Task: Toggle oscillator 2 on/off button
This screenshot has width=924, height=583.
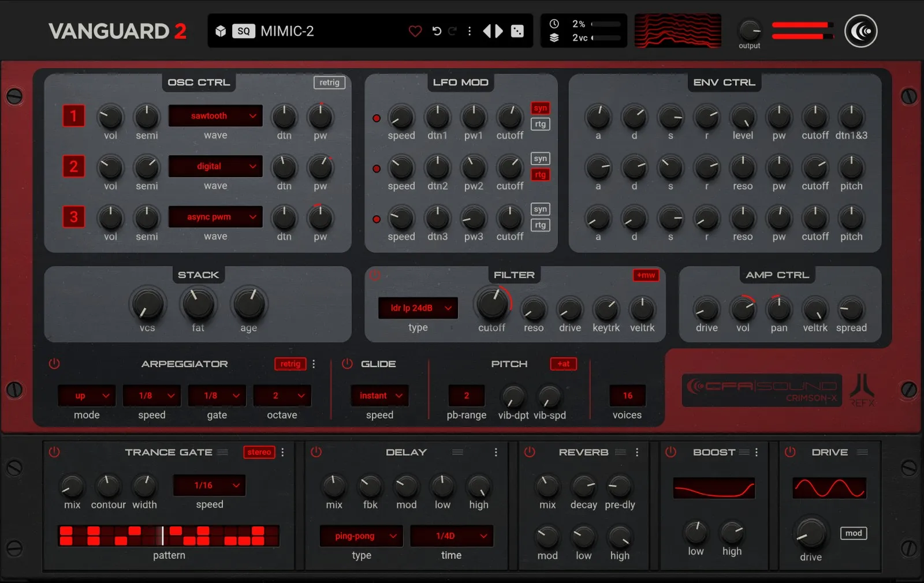Action: coord(73,166)
